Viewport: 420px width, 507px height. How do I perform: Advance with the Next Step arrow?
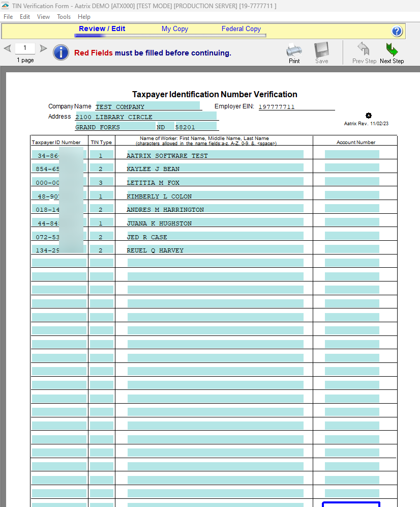click(x=392, y=50)
